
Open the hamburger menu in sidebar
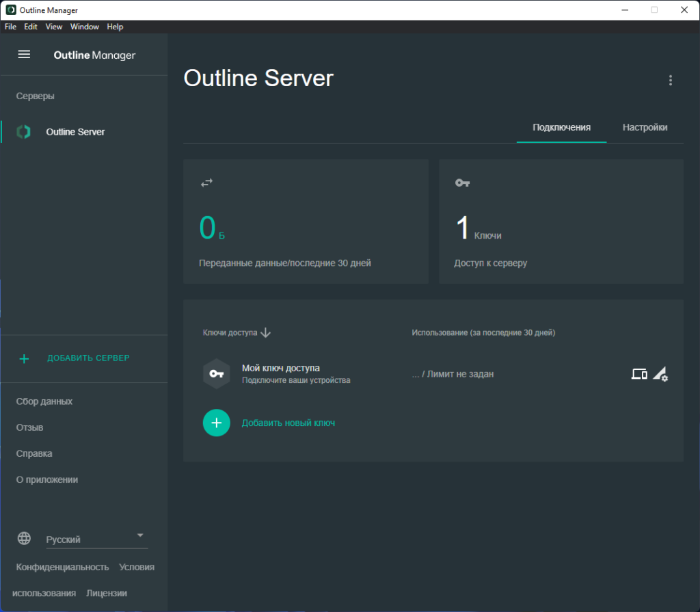pos(24,55)
